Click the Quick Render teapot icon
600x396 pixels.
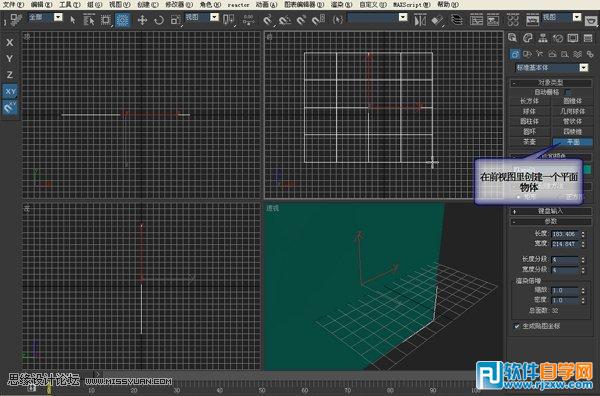pos(591,20)
